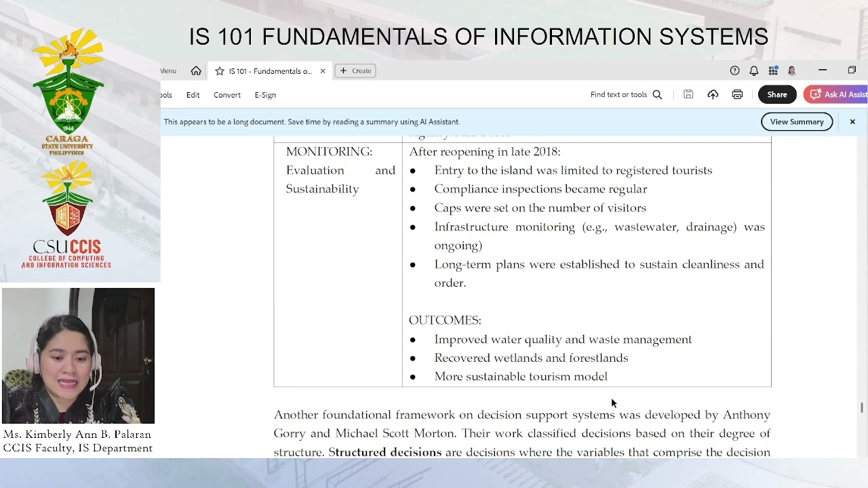Click the Share button
The height and width of the screenshot is (488, 868).
(777, 95)
